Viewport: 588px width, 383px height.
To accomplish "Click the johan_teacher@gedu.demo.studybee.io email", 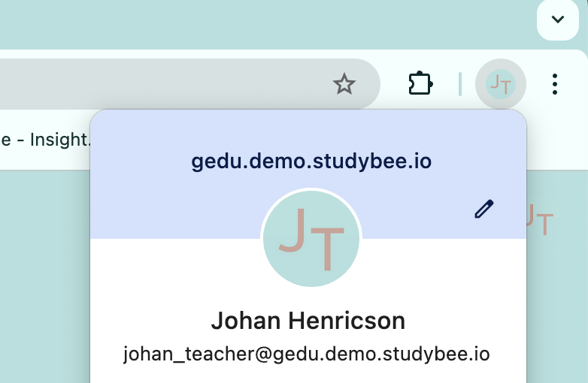I will pyautogui.click(x=307, y=354).
